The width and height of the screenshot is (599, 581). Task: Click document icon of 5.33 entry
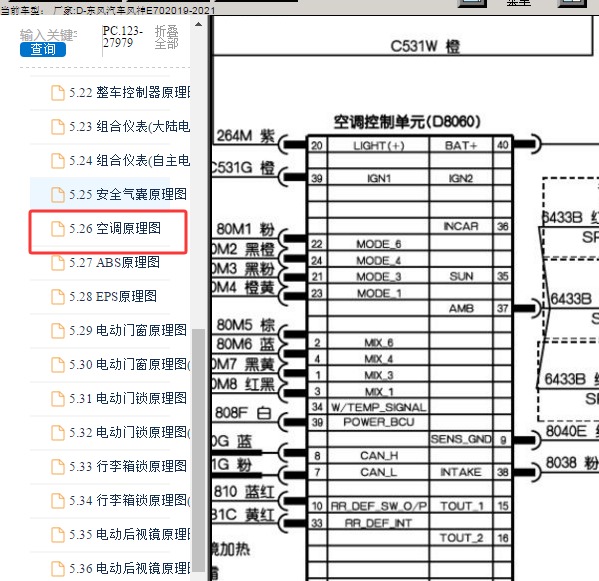(58, 467)
